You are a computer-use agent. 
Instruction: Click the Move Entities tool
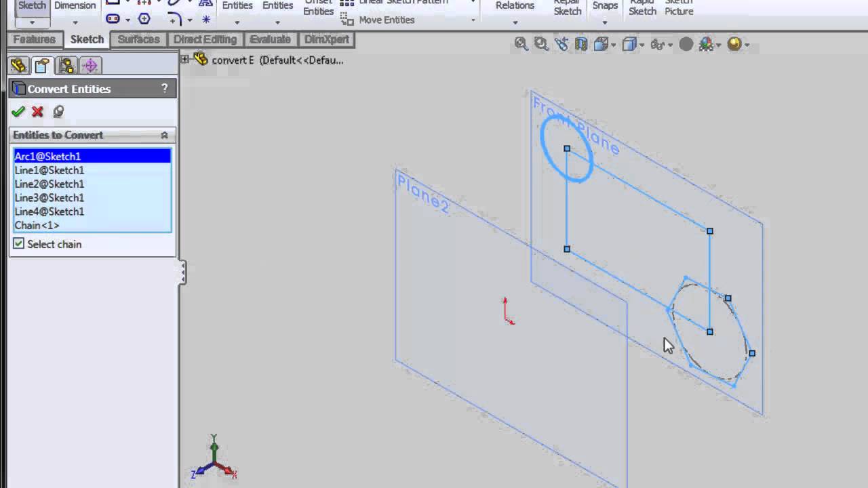click(x=386, y=20)
